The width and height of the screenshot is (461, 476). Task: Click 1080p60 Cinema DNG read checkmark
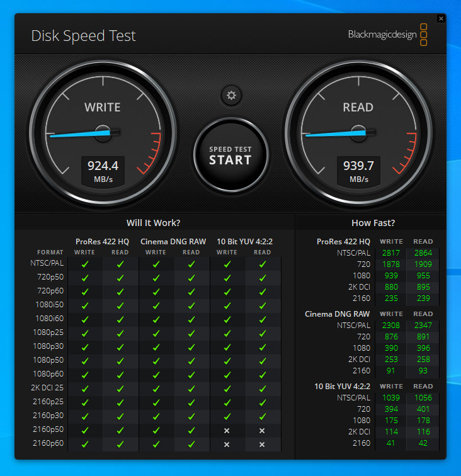[x=191, y=375]
